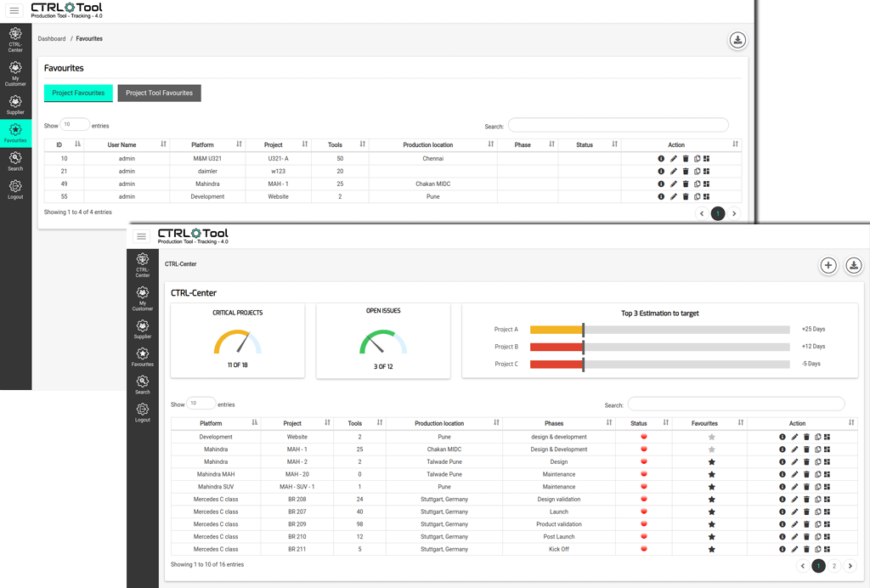Toggle favourite star for the Website project
The height and width of the screenshot is (588, 870).
(711, 438)
